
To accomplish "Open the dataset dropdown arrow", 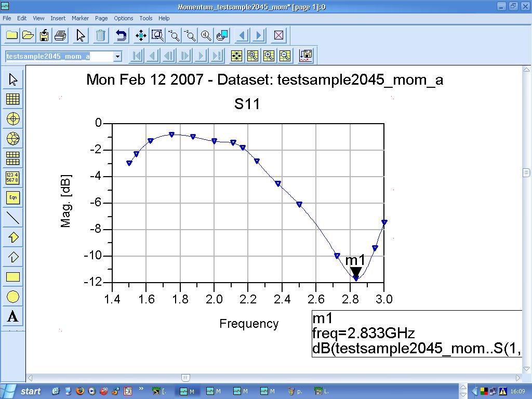I will (117, 56).
